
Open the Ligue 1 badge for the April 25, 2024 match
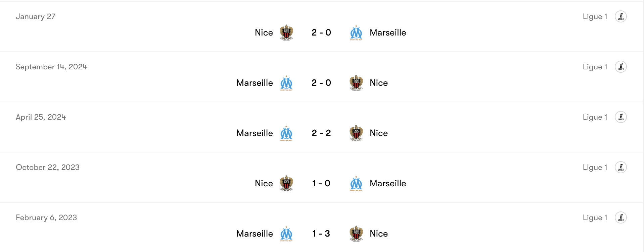[x=621, y=117]
